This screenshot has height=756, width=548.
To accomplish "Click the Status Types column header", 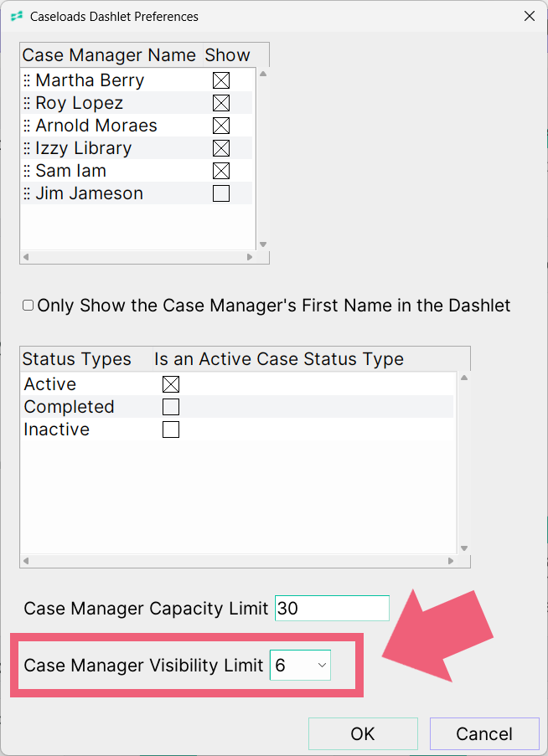I will point(77,359).
